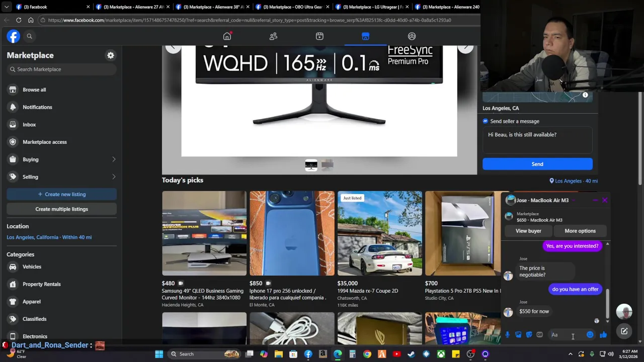Open Marketplace Notifications
Image resolution: width=644 pixels, height=362 pixels.
pos(61,107)
